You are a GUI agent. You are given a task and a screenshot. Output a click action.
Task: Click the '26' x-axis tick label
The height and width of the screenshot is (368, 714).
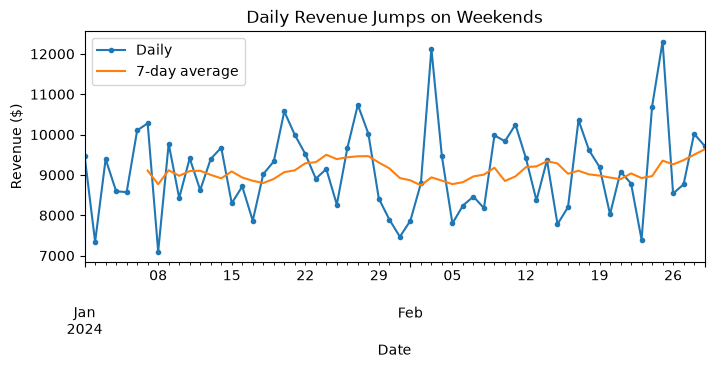pos(673,276)
